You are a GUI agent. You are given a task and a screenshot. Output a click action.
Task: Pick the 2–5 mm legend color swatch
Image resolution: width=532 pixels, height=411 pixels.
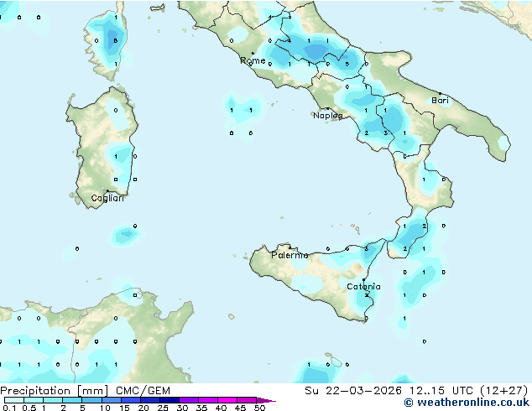pos(72,400)
